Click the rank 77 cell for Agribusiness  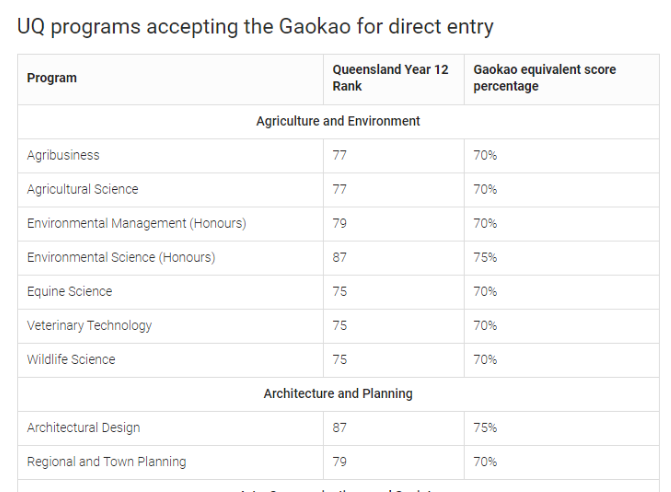[340, 155]
